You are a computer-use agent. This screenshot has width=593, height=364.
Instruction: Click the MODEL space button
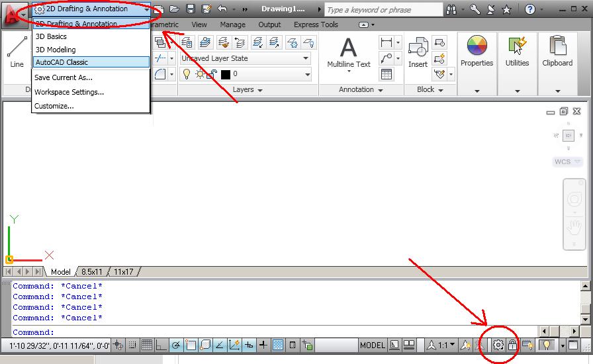click(x=373, y=345)
